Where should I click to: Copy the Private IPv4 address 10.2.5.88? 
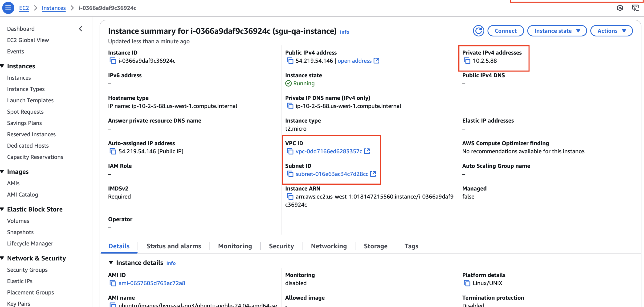(467, 61)
